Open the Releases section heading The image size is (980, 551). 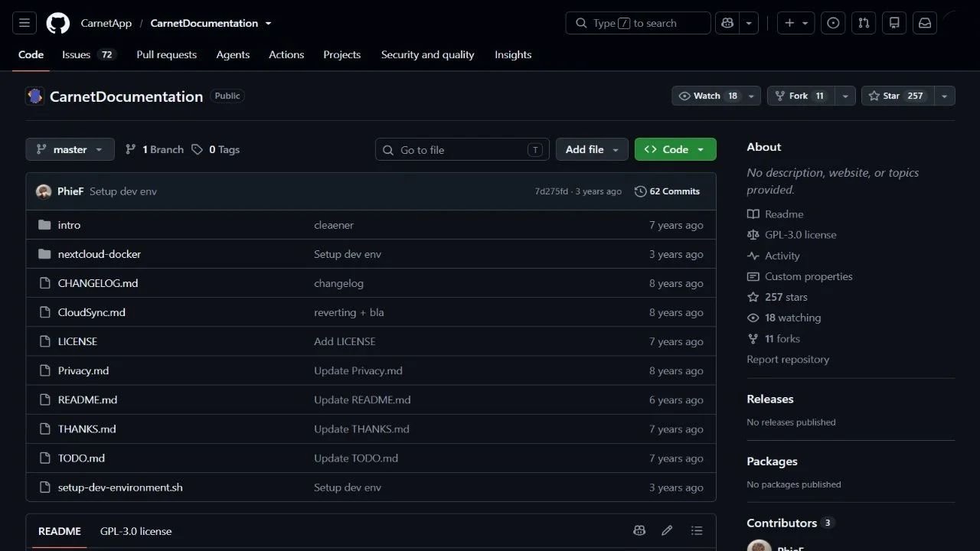coord(770,399)
